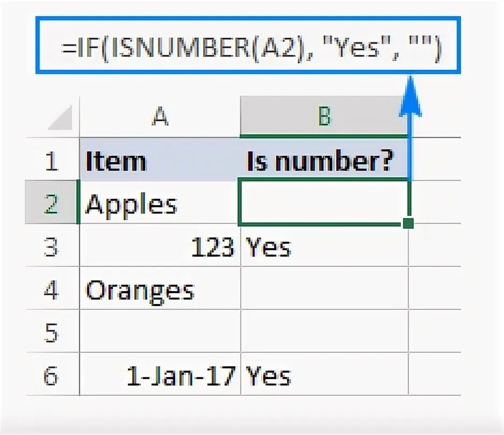The width and height of the screenshot is (504, 435).
Task: Select row 3 header
Action: (52, 245)
